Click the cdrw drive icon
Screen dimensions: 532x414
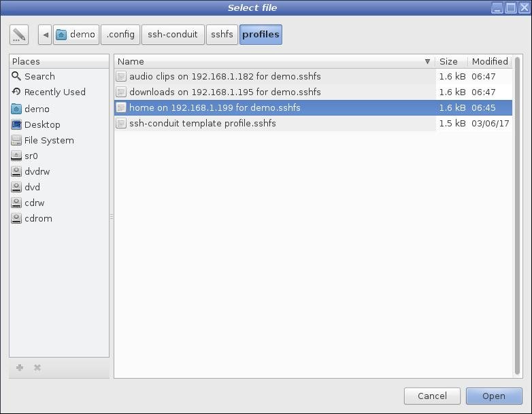click(16, 203)
